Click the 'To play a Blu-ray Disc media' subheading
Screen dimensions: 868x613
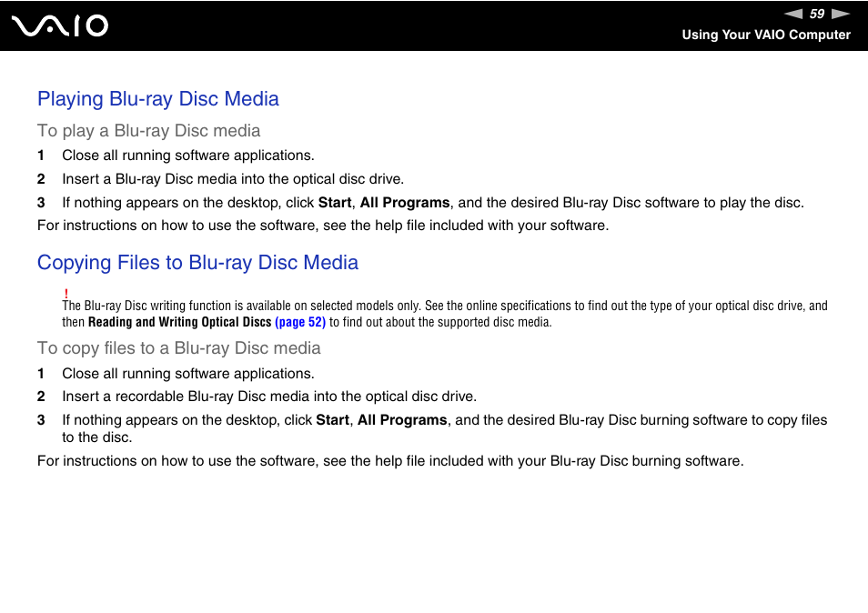148,131
